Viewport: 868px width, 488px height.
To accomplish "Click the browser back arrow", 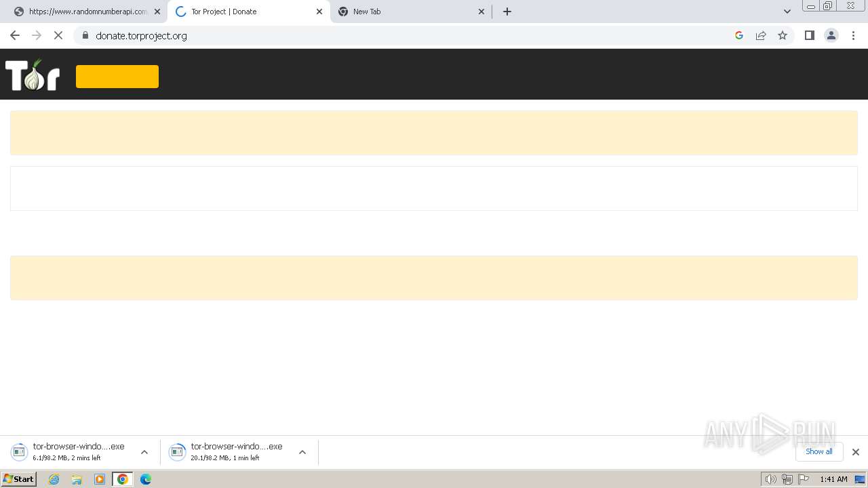I will point(15,35).
